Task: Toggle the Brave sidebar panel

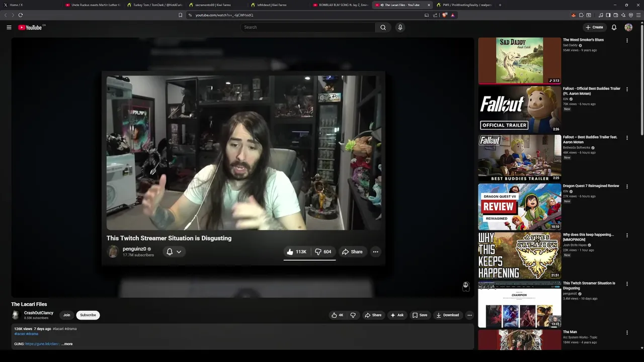Action: pyautogui.click(x=608, y=15)
